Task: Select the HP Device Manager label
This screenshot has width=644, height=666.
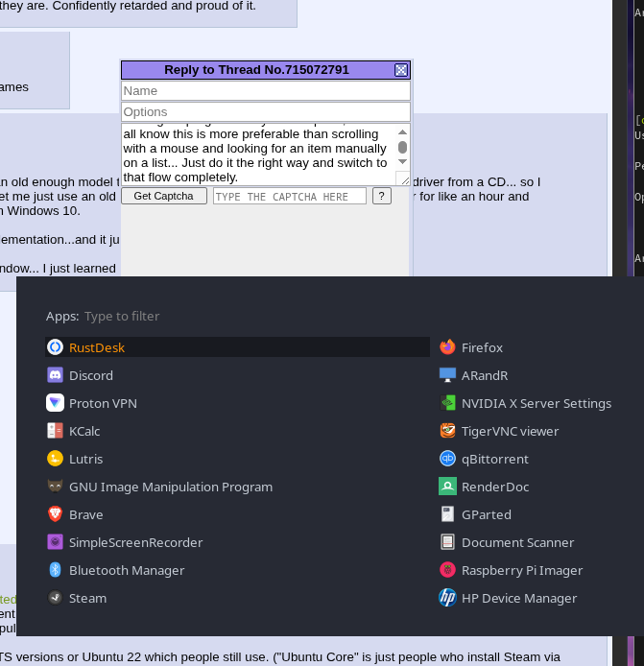Action: (519, 598)
